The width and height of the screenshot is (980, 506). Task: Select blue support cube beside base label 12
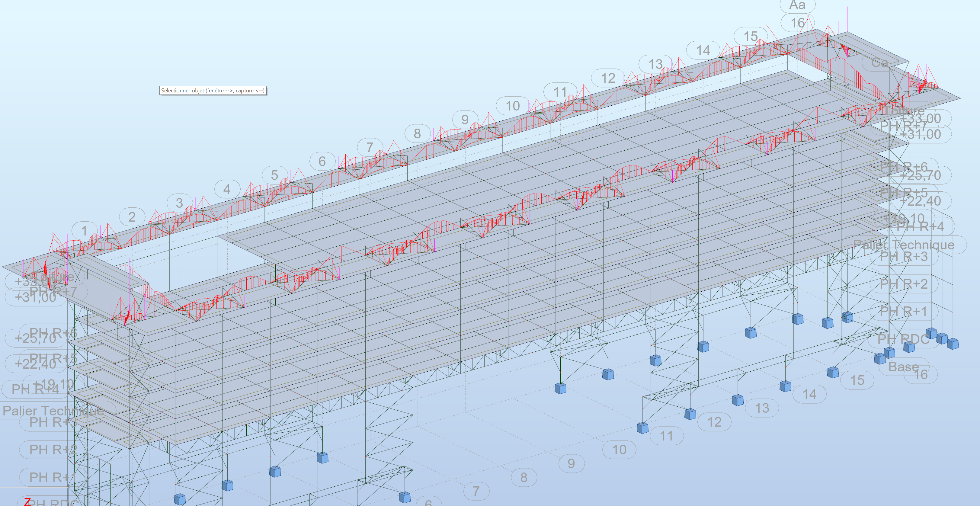click(x=690, y=414)
